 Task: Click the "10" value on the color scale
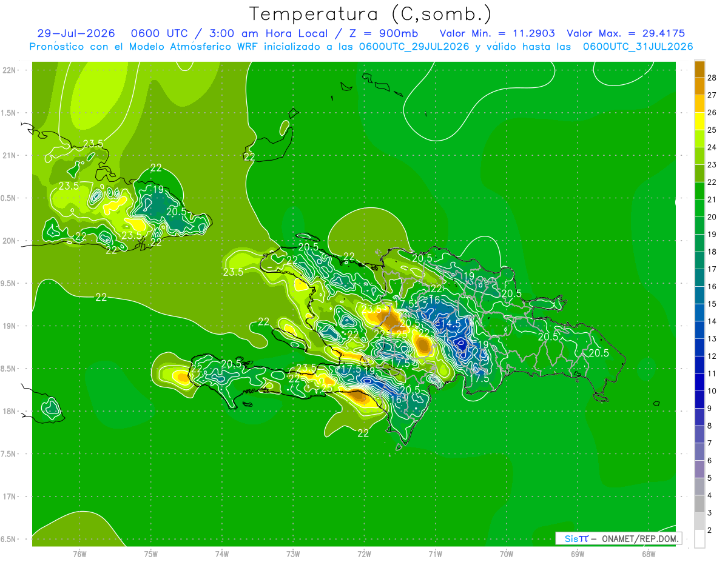(x=712, y=391)
